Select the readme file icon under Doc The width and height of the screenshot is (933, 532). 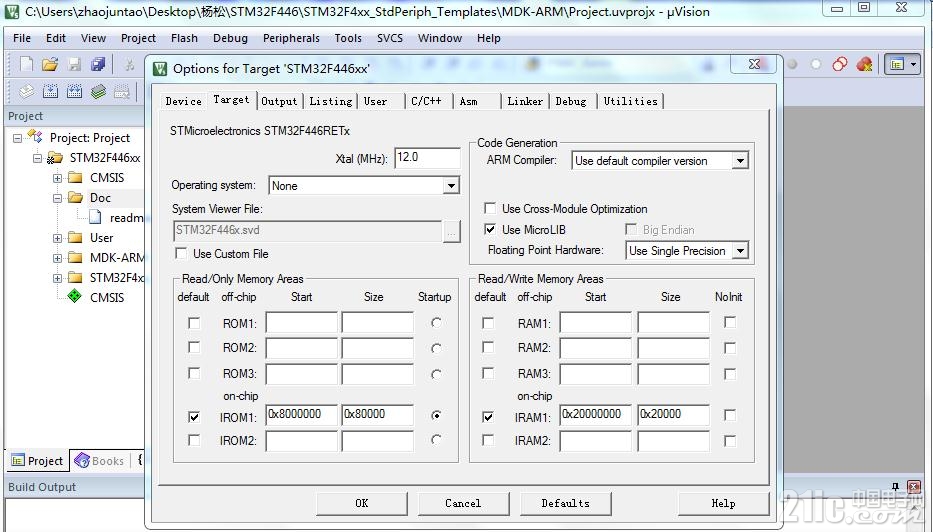coord(96,217)
